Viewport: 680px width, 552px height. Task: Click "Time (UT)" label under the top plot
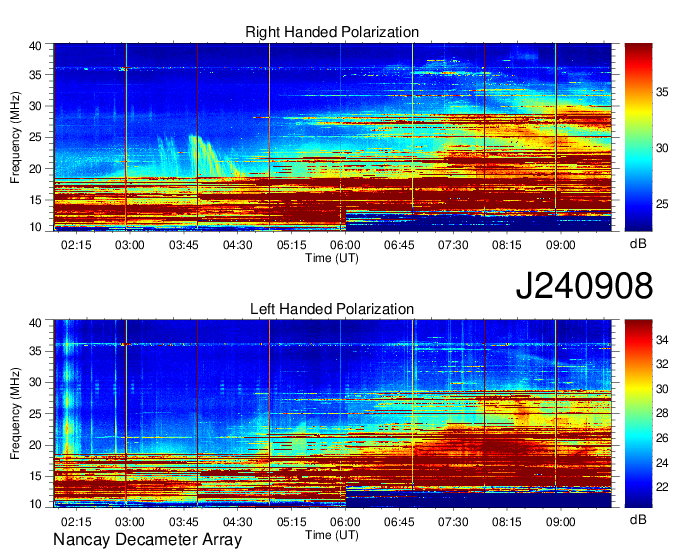coord(332,258)
